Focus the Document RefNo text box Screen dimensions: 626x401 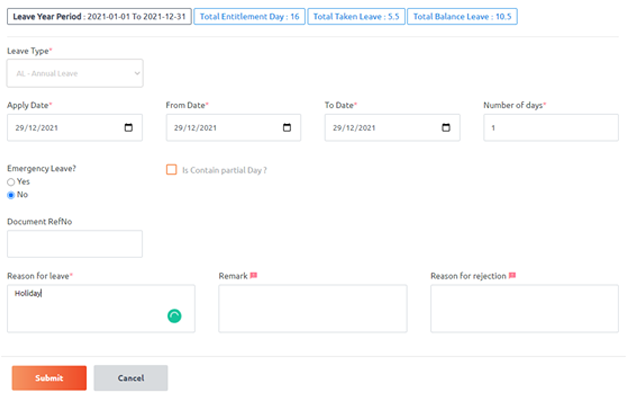point(75,244)
